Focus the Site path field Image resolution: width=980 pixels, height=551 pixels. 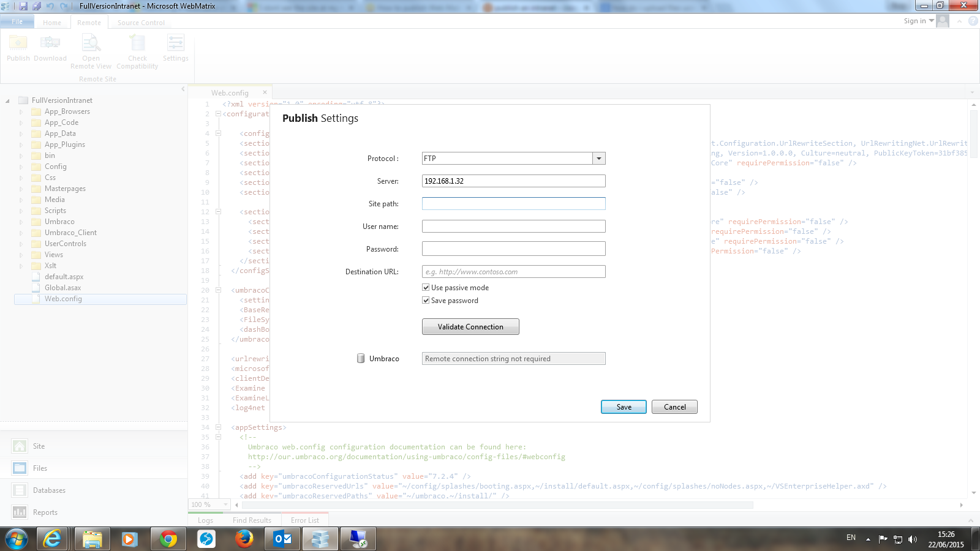(x=514, y=204)
